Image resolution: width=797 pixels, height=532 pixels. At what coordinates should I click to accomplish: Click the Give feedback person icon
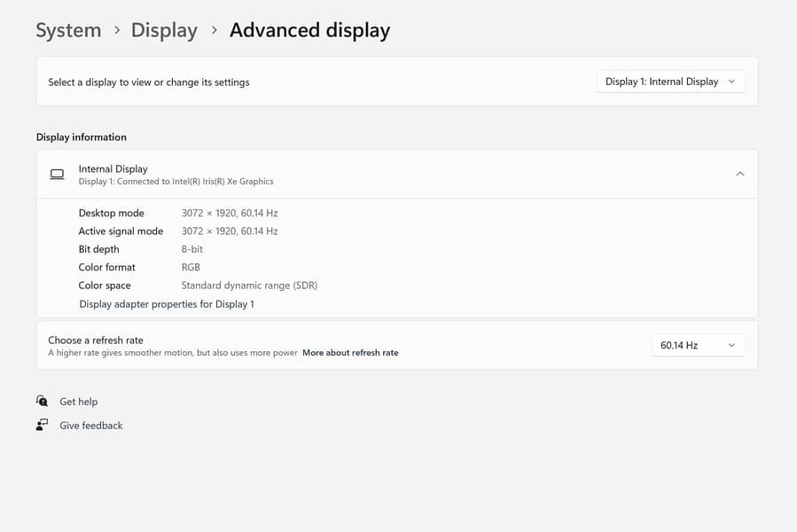(x=42, y=426)
